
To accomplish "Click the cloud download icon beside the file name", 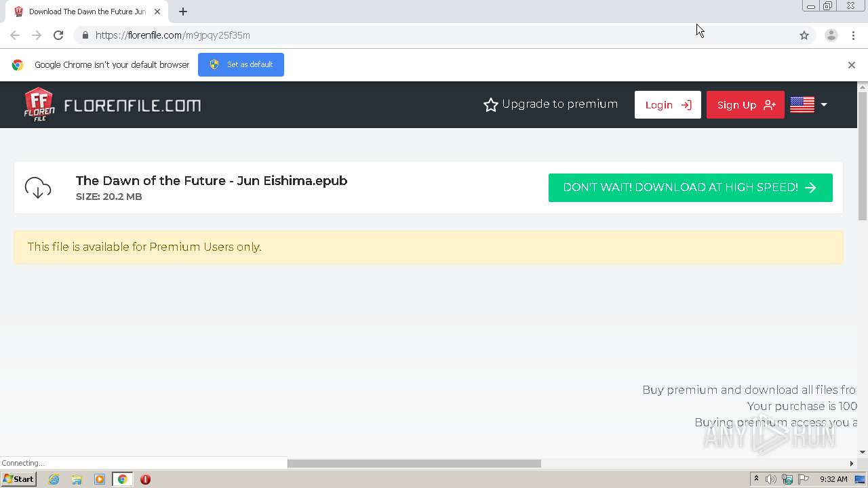I will (x=38, y=188).
